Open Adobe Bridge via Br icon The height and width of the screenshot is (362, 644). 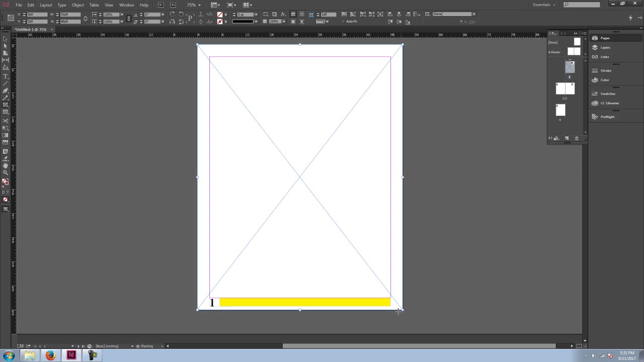point(161,5)
